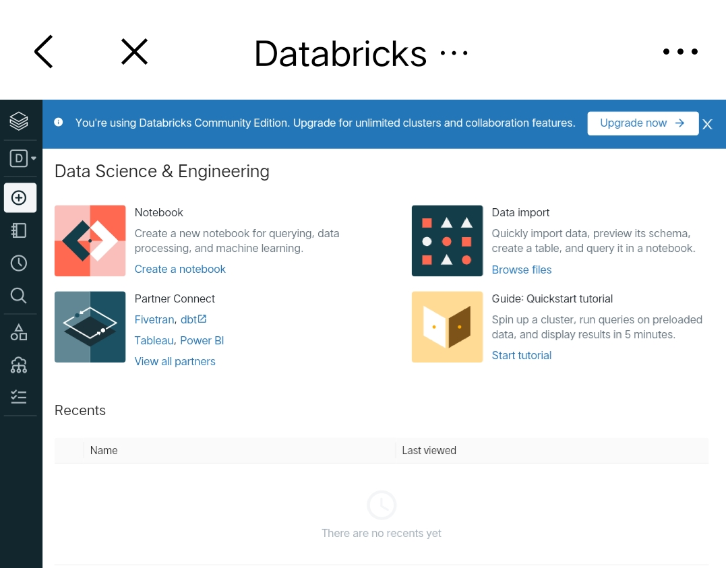Select the Workspace icon in the sidebar

pos(20,230)
